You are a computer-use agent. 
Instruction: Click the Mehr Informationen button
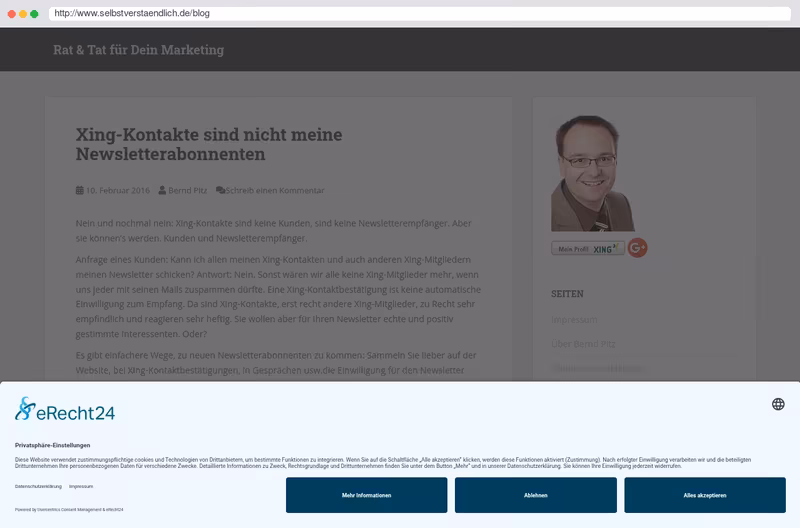point(366,495)
